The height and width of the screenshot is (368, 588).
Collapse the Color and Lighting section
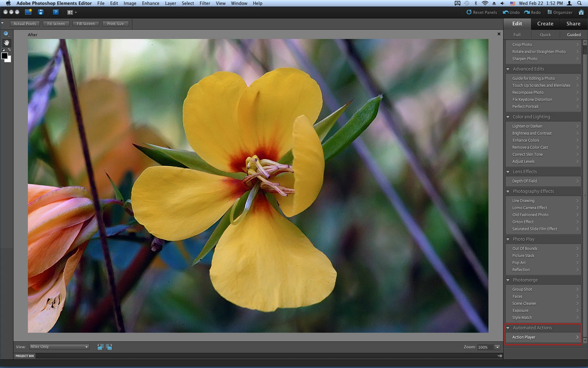[x=508, y=117]
